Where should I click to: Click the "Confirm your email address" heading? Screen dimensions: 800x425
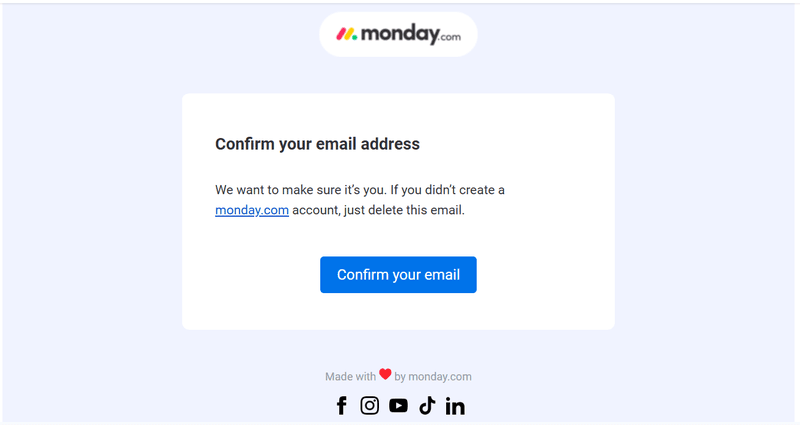(317, 144)
